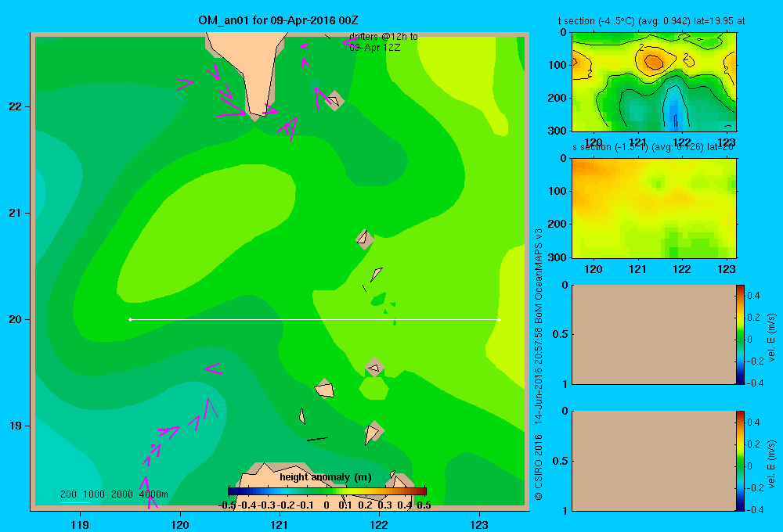
Task: Click the west endpoint of the white section line
Action: 130,319
